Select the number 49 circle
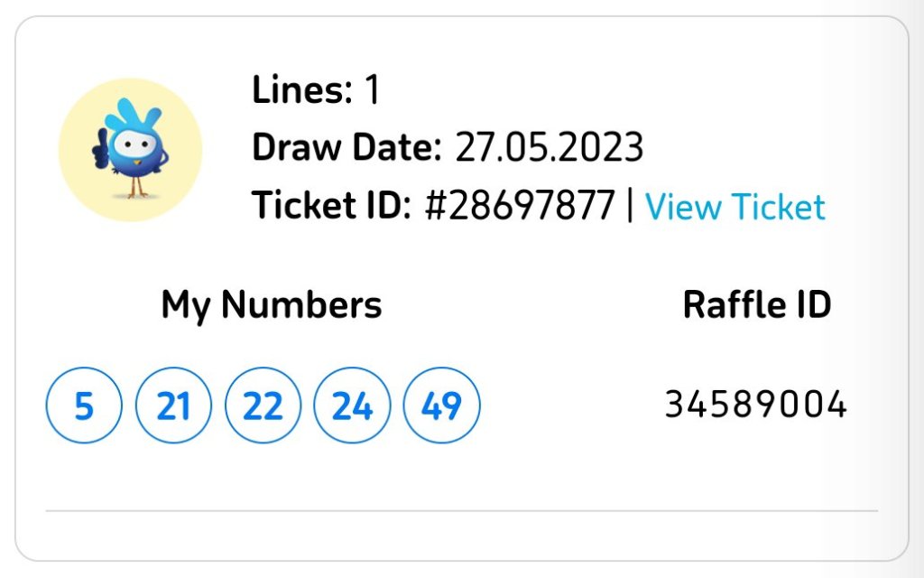The height and width of the screenshot is (578, 924). [441, 406]
